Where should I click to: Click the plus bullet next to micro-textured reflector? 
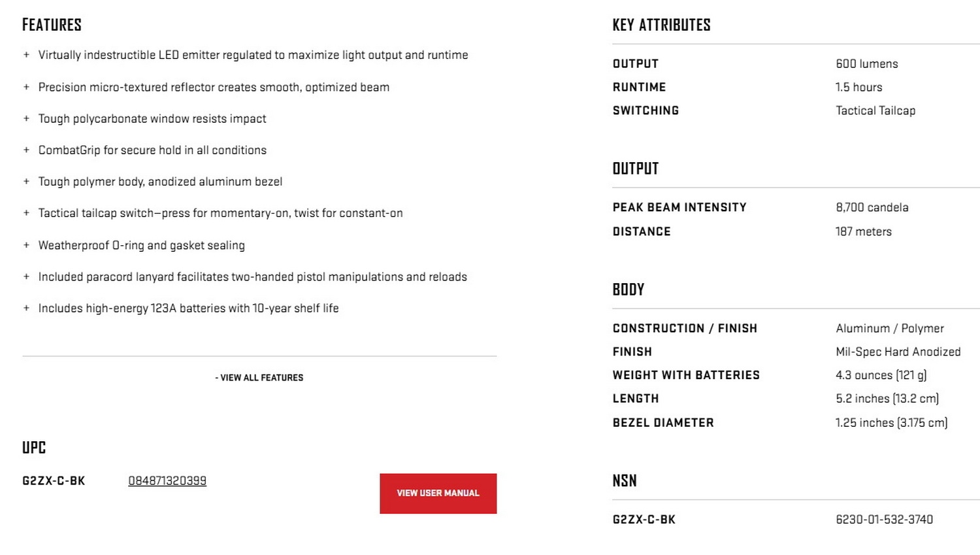[x=26, y=87]
